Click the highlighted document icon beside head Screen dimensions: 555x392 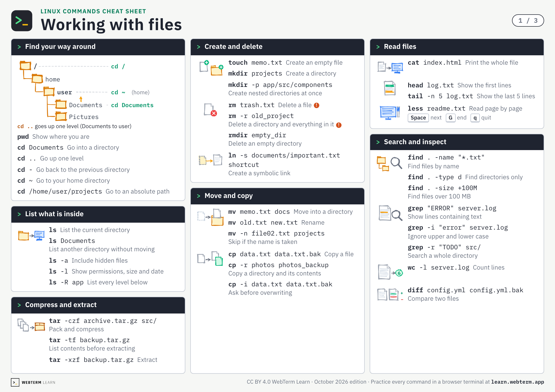tap(390, 88)
